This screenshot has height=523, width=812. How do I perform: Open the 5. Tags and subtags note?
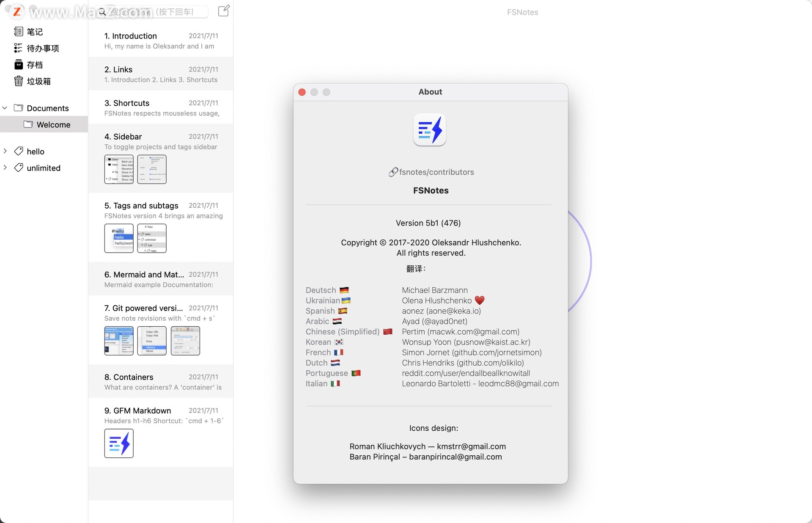pos(161,228)
